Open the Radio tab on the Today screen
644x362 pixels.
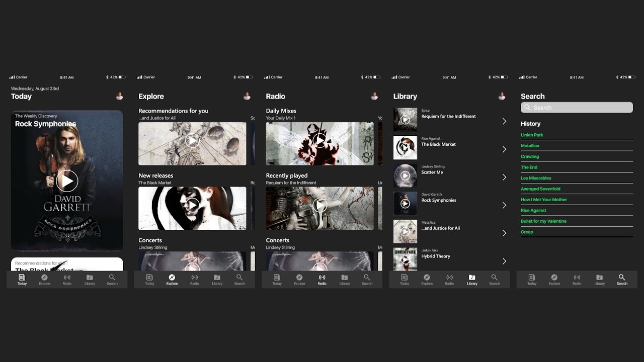(67, 280)
